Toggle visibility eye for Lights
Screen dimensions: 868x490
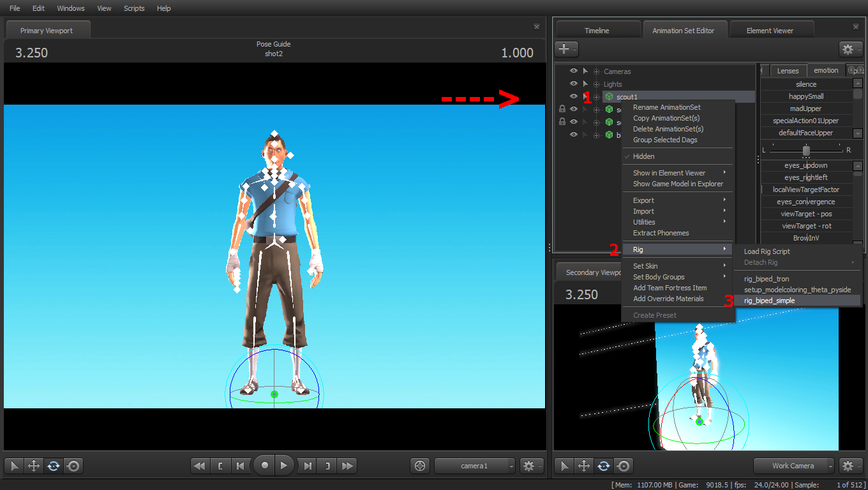click(573, 84)
